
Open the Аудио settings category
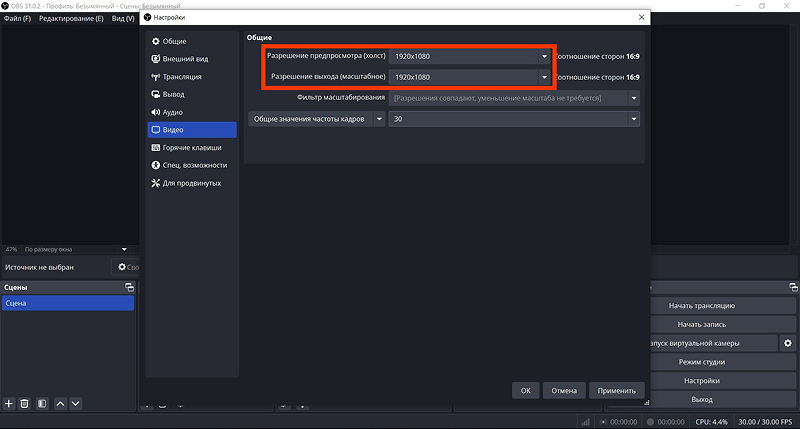[x=192, y=112]
